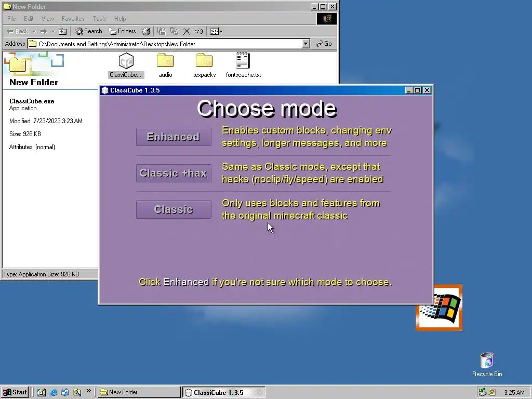Choose the Enhanced mode button
This screenshot has height=399, width=532.
click(x=174, y=137)
